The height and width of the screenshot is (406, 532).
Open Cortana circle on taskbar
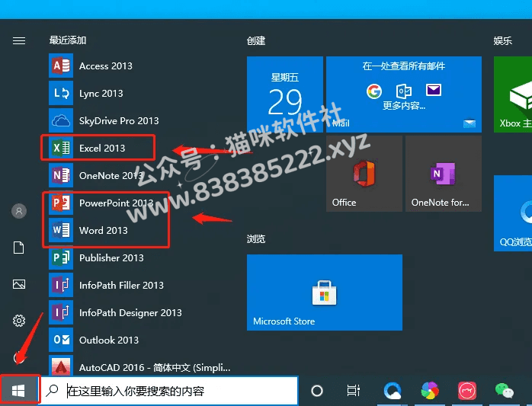tap(317, 391)
